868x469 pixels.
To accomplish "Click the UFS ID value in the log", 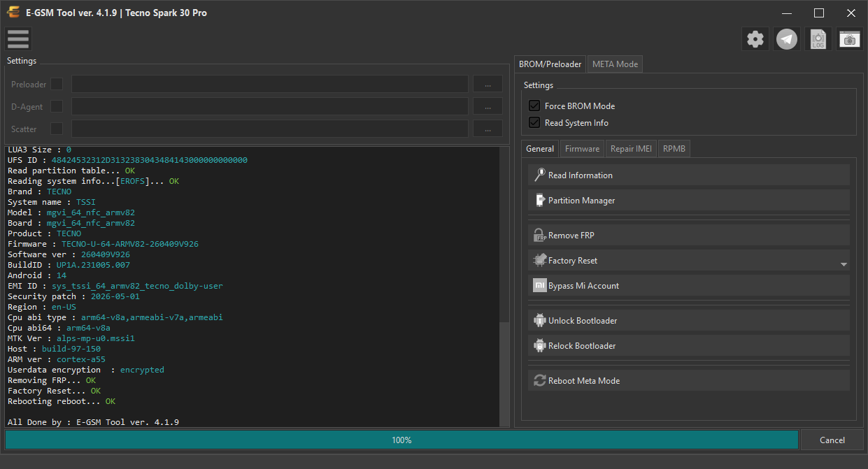I will (149, 160).
